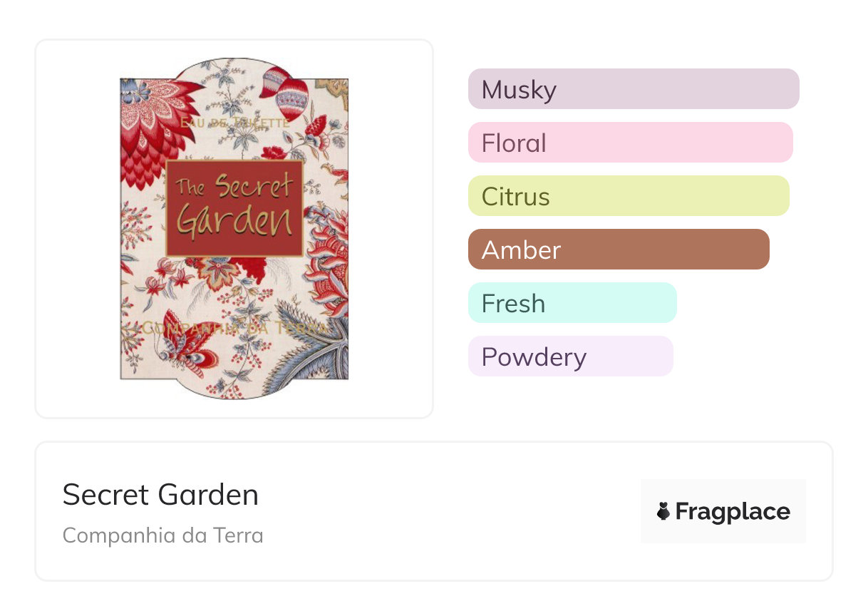Image resolution: width=868 pixels, height=616 pixels.
Task: Select the Powdery accord bar
Action: click(x=570, y=356)
